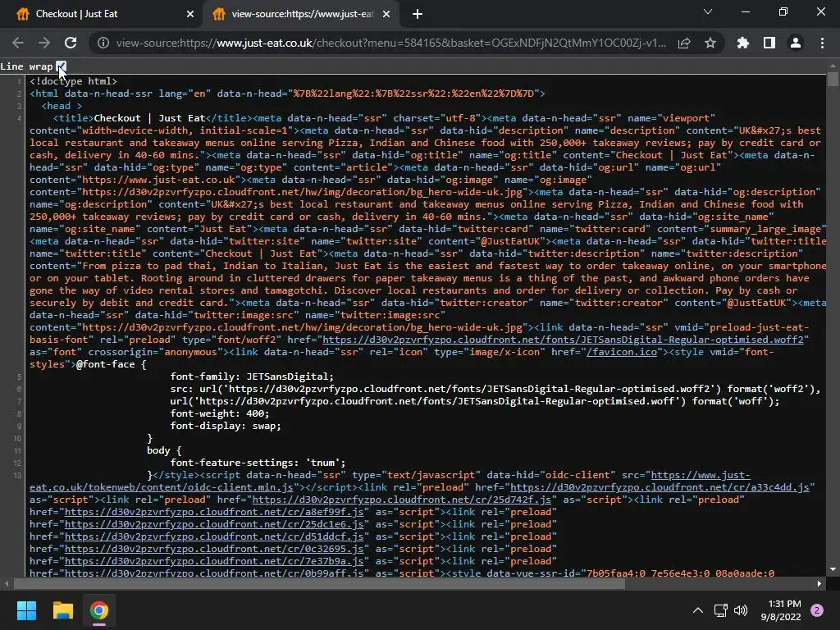Click the 'font-family: JETSansDigital;' line
Image resolution: width=840 pixels, height=630 pixels.
[x=252, y=377]
